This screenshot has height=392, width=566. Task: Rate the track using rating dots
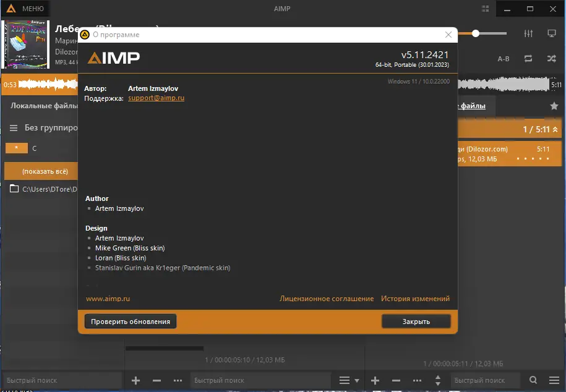click(x=533, y=159)
